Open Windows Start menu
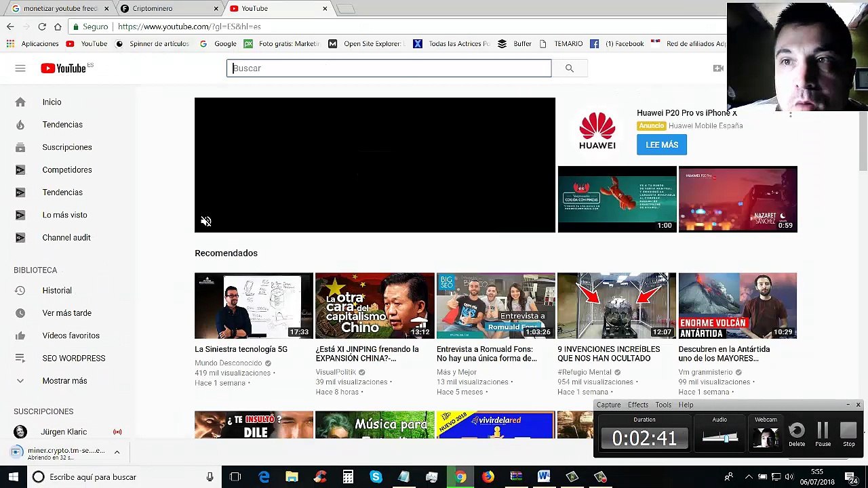The width and height of the screenshot is (868, 488). coord(13,477)
